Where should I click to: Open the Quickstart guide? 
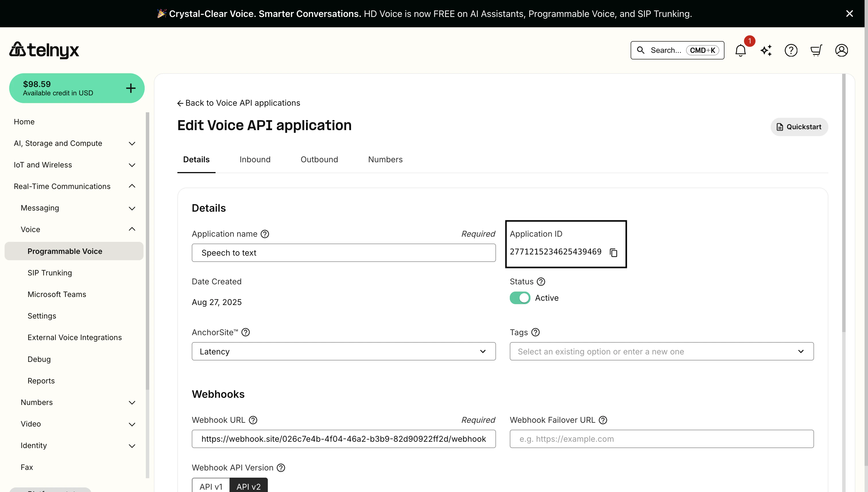pyautogui.click(x=799, y=127)
